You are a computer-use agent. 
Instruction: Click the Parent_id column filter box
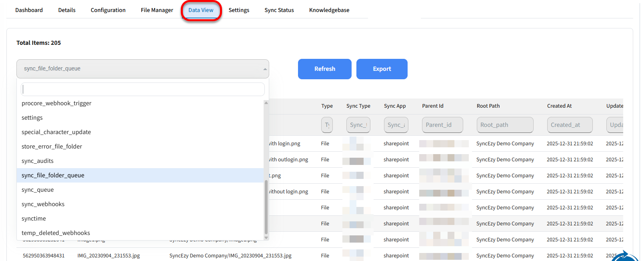pos(442,125)
